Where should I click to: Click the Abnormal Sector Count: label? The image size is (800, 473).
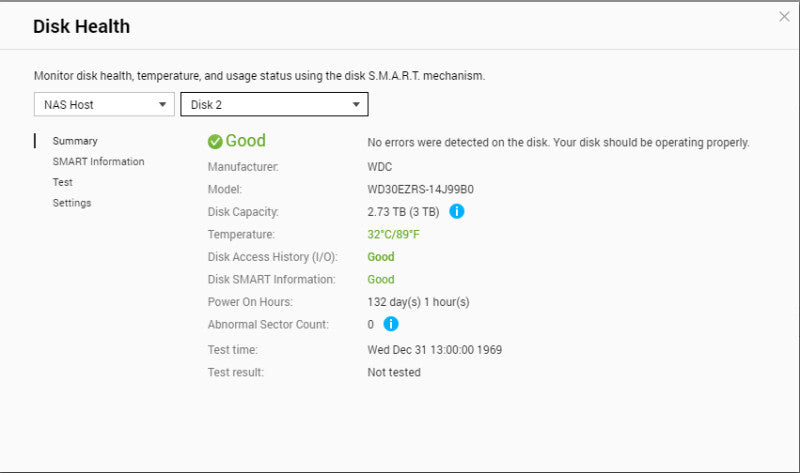point(268,324)
